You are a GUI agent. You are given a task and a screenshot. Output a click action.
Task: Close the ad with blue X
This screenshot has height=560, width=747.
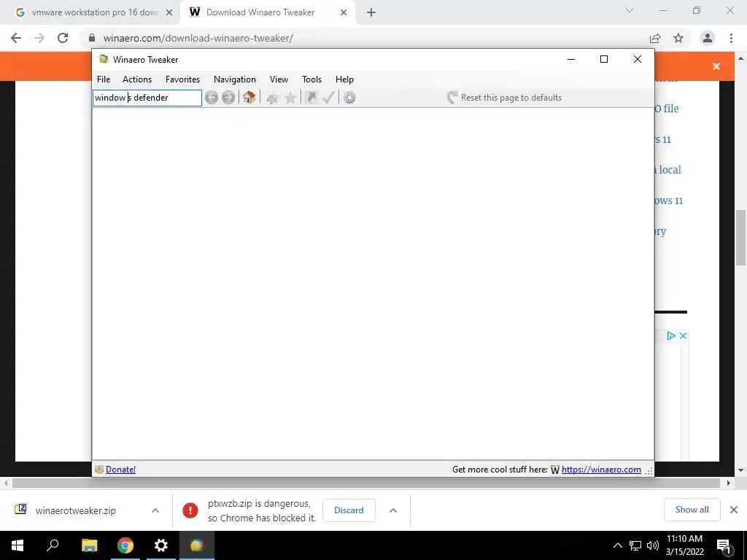coord(683,335)
